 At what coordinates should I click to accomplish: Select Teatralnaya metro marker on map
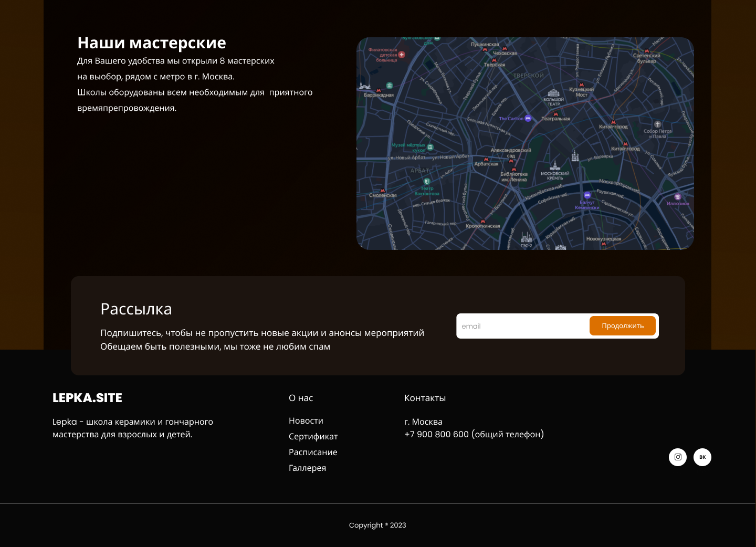(x=555, y=114)
